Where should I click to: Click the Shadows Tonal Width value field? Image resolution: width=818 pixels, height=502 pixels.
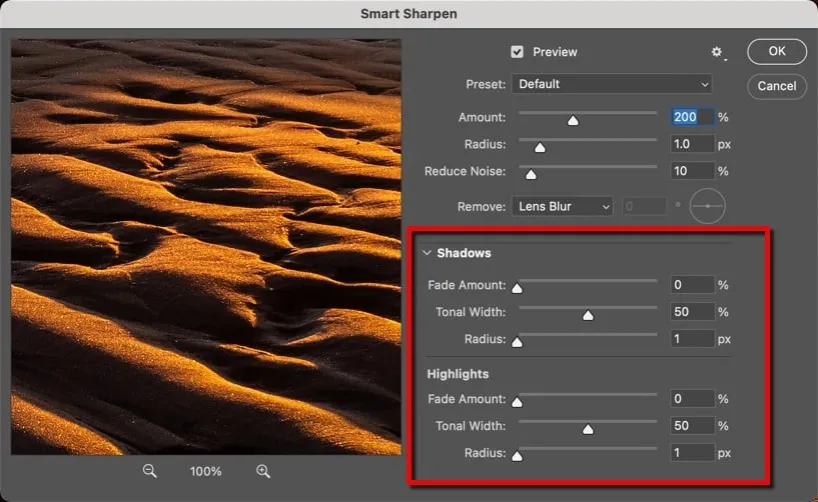(692, 312)
